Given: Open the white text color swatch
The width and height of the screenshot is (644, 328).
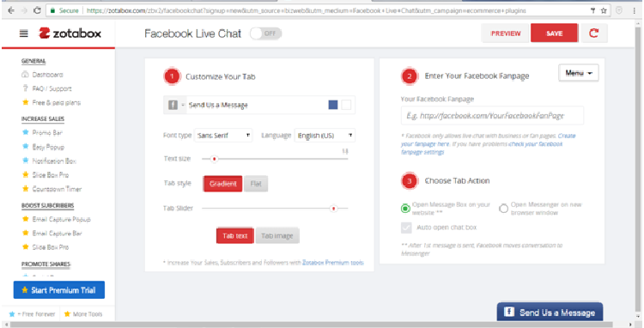Looking at the screenshot, I should click(346, 105).
